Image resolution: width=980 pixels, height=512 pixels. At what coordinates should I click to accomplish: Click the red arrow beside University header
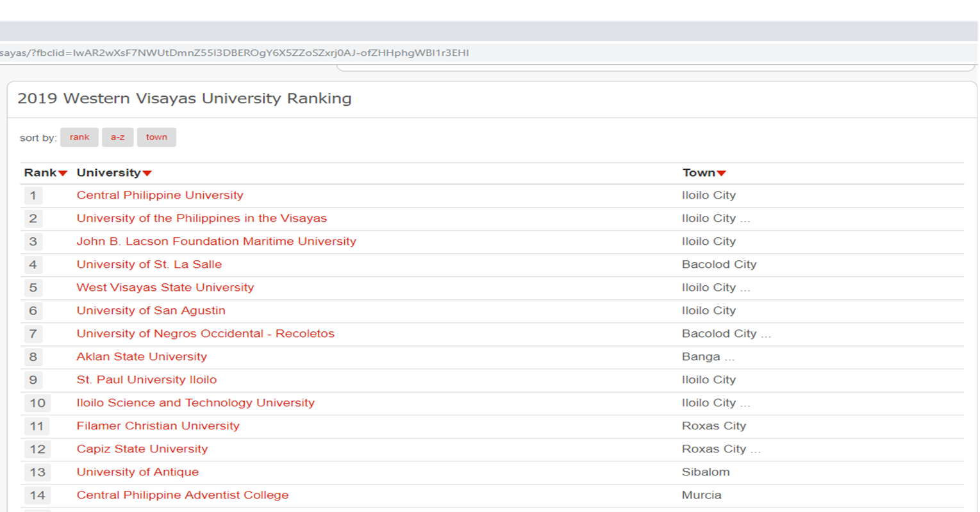[147, 173]
